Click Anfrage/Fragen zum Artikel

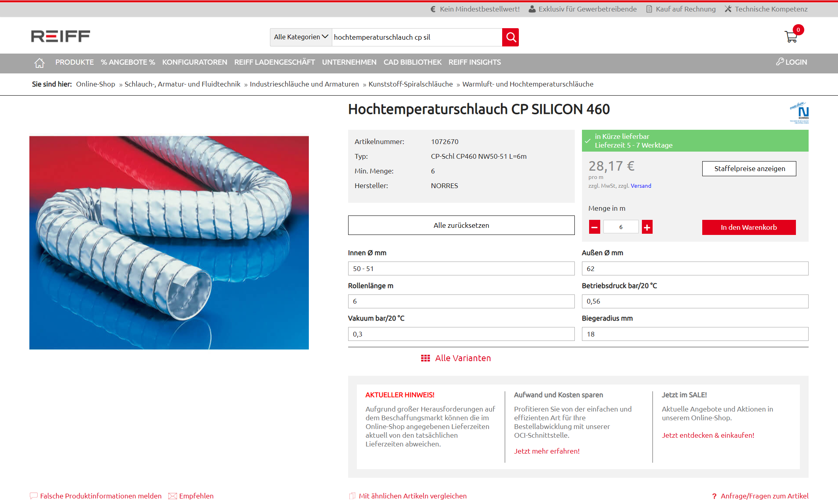tap(760, 496)
